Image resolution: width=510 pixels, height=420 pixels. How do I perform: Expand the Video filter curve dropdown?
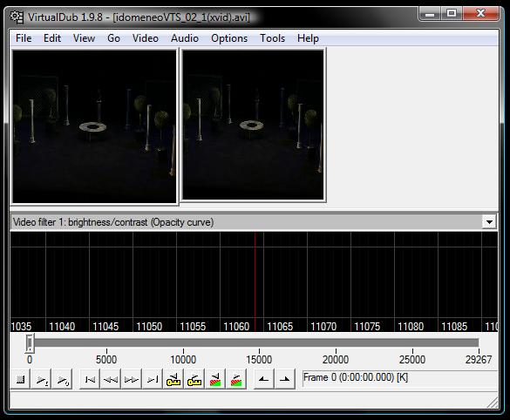pyautogui.click(x=489, y=222)
